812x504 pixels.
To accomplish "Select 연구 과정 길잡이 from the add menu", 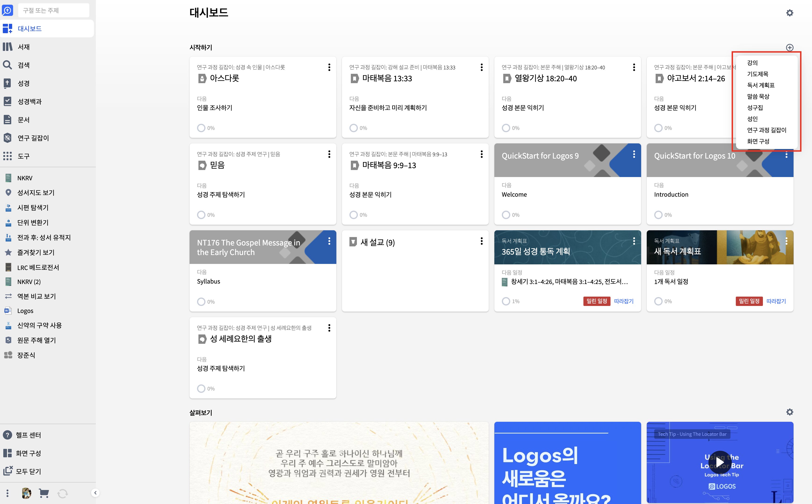I will tap(767, 130).
